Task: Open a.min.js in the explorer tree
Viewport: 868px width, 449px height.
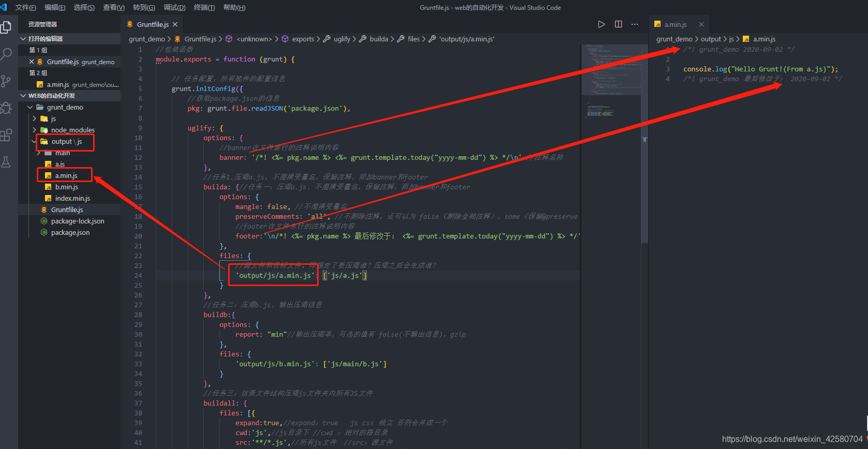Action: [69, 175]
